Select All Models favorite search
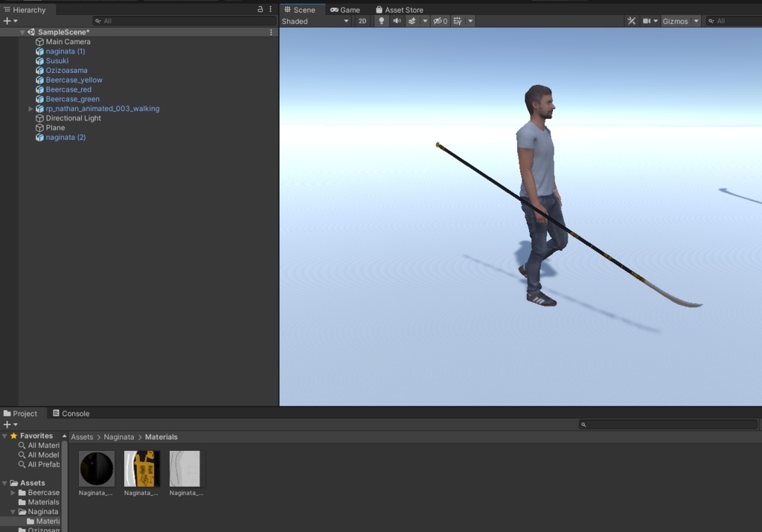 pyautogui.click(x=39, y=455)
